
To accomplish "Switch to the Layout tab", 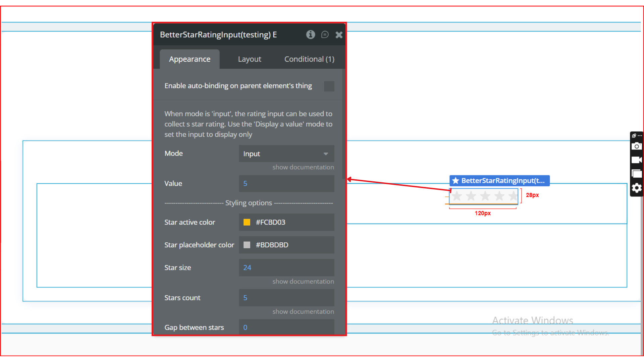I will (249, 59).
